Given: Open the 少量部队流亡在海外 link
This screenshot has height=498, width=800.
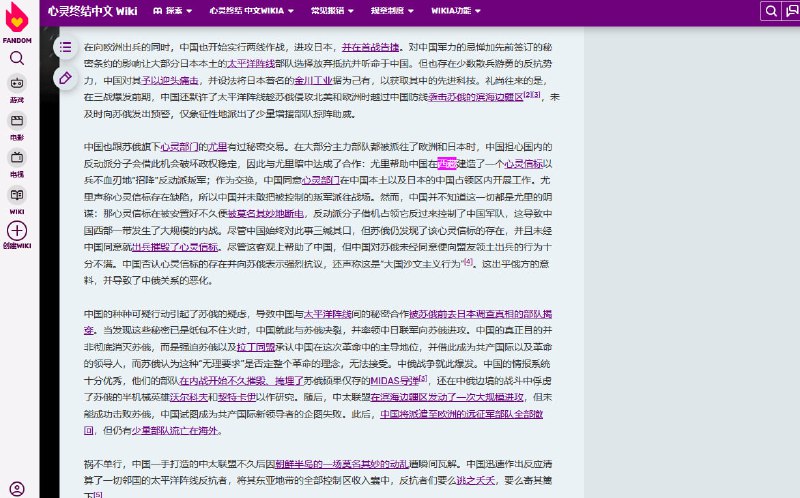Looking at the screenshot, I should [x=174, y=431].
